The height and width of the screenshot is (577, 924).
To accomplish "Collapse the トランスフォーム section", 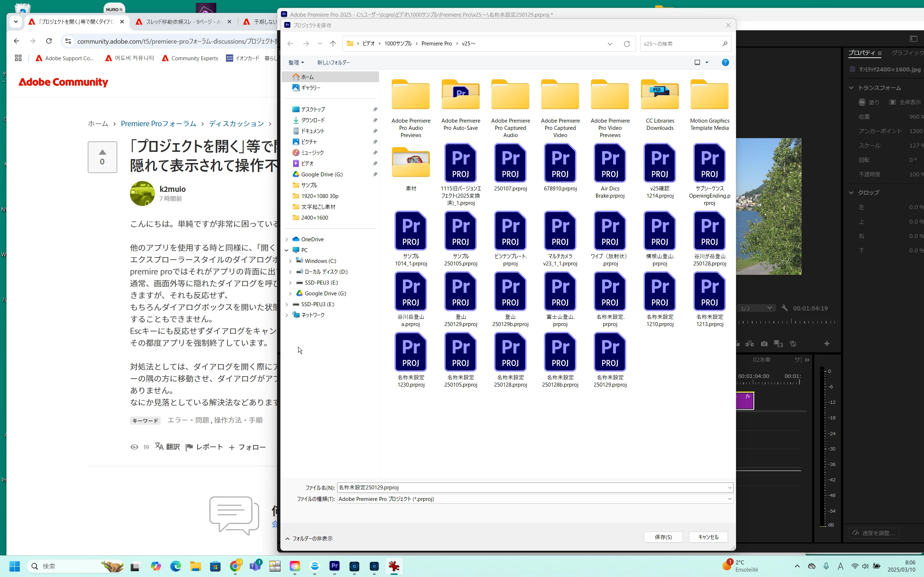I will point(851,88).
